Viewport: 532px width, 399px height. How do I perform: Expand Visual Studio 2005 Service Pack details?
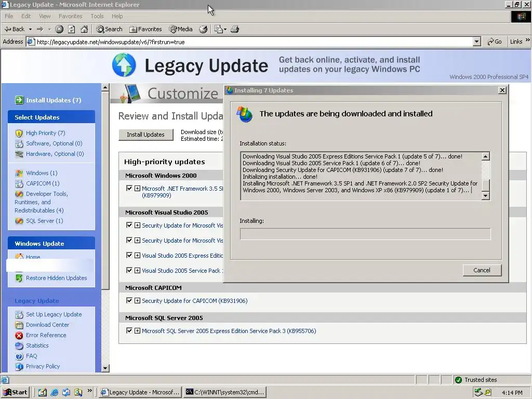(137, 270)
